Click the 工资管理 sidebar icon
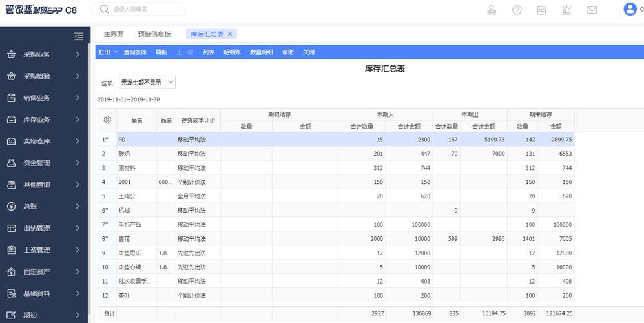The width and height of the screenshot is (644, 323). pyautogui.click(x=12, y=250)
